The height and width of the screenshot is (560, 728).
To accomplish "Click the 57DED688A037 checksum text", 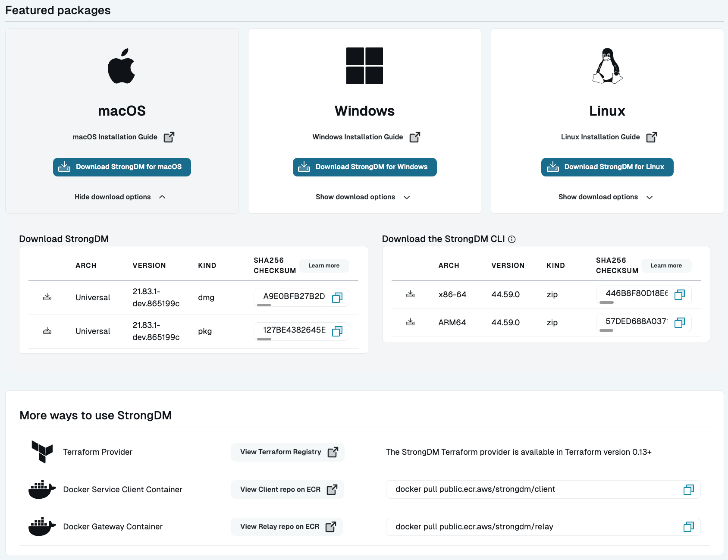I will click(x=637, y=321).
